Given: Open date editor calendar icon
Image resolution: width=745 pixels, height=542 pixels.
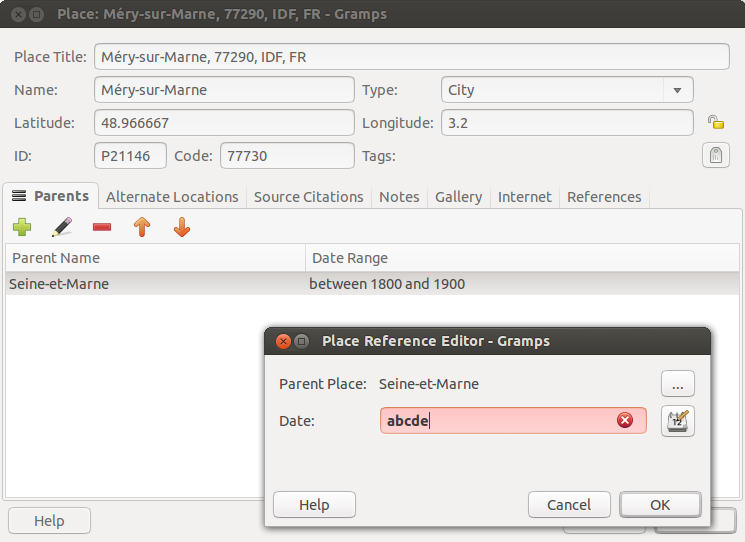Looking at the screenshot, I should [678, 421].
